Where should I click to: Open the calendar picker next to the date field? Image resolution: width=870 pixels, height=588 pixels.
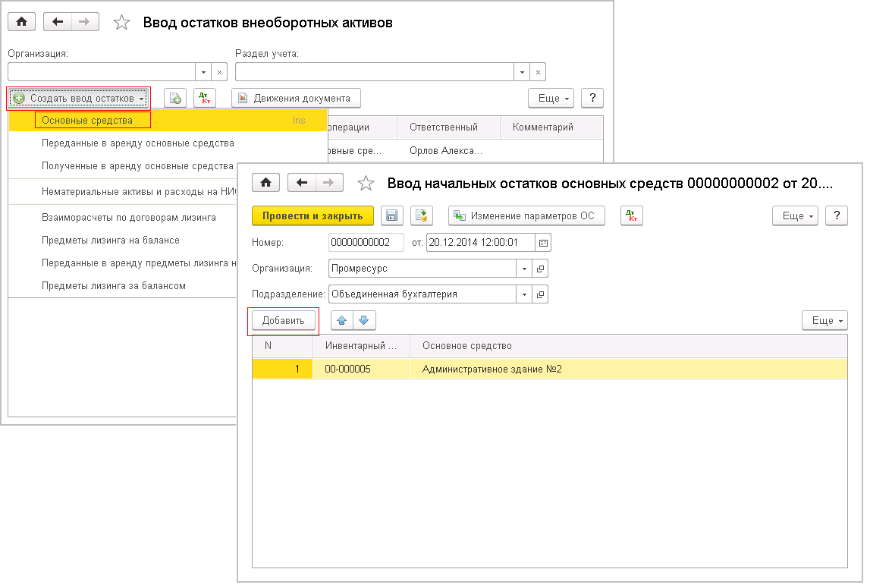coord(543,243)
